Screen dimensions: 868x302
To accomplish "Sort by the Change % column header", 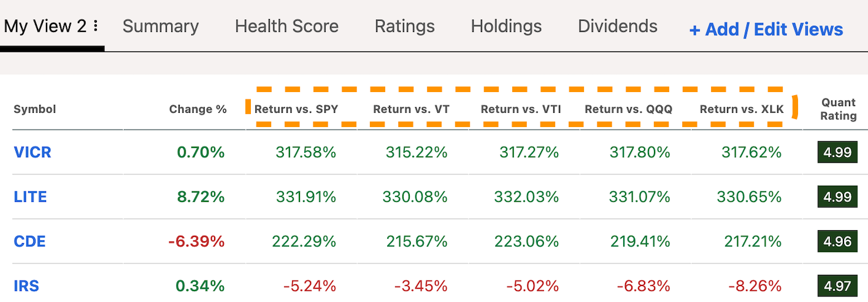I will click(x=198, y=109).
